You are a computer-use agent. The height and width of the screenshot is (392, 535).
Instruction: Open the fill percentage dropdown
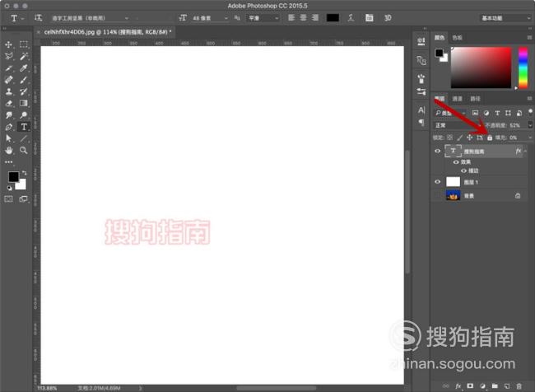pyautogui.click(x=530, y=138)
